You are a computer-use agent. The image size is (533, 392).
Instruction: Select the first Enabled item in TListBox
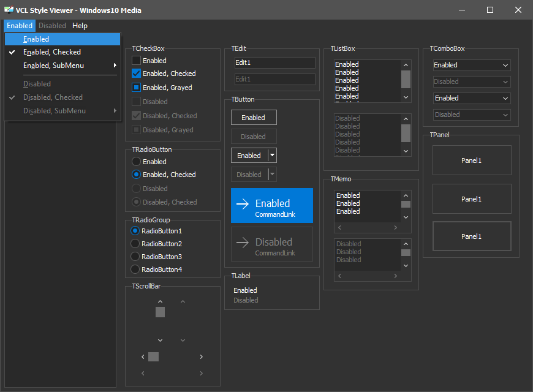coord(368,64)
